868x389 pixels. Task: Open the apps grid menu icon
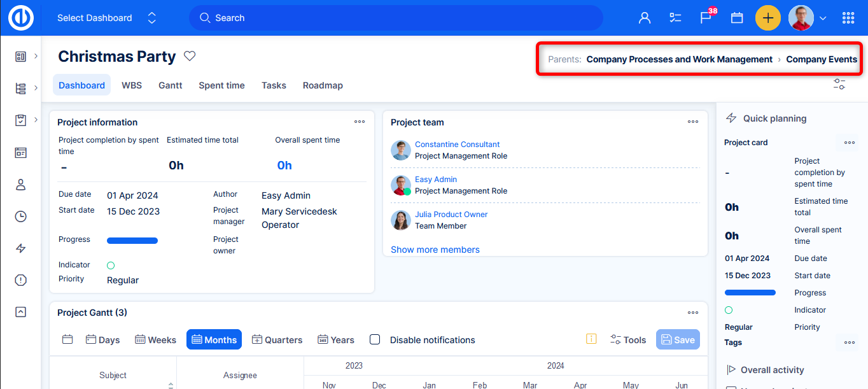pyautogui.click(x=848, y=18)
